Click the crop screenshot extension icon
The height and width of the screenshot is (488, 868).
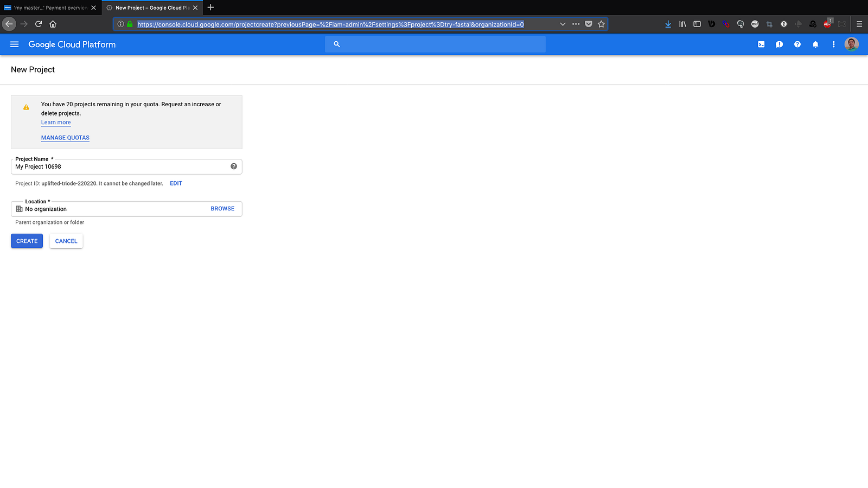(x=769, y=24)
